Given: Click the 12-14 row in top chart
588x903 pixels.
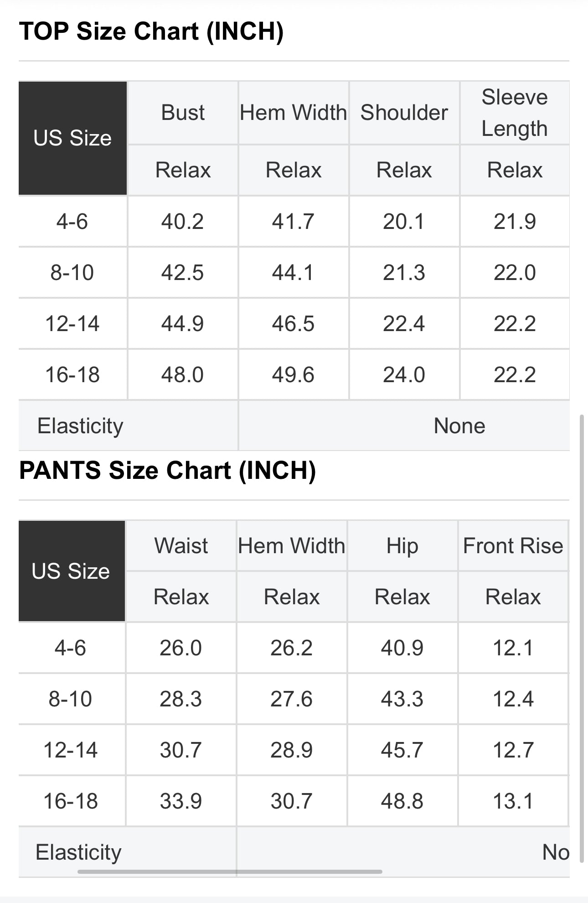Looking at the screenshot, I should 72,324.
